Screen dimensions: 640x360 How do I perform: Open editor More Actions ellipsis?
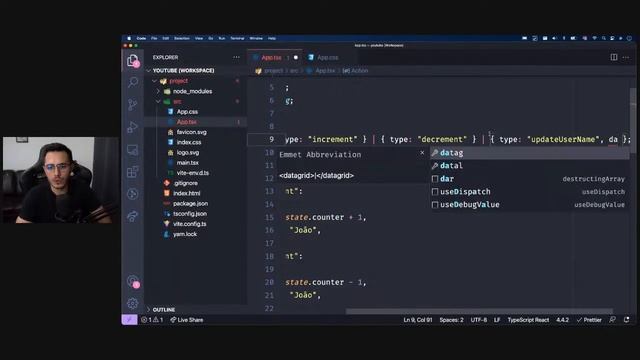(x=626, y=57)
